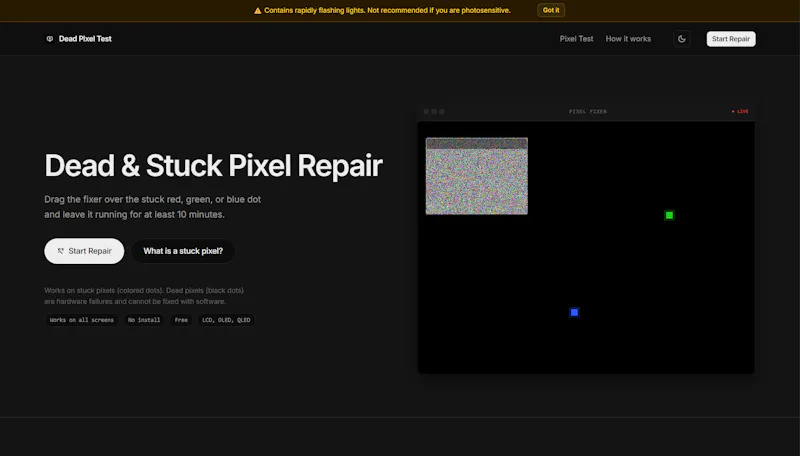Click the Dead Pixel Test logo icon
This screenshot has height=456, width=800.
49,39
